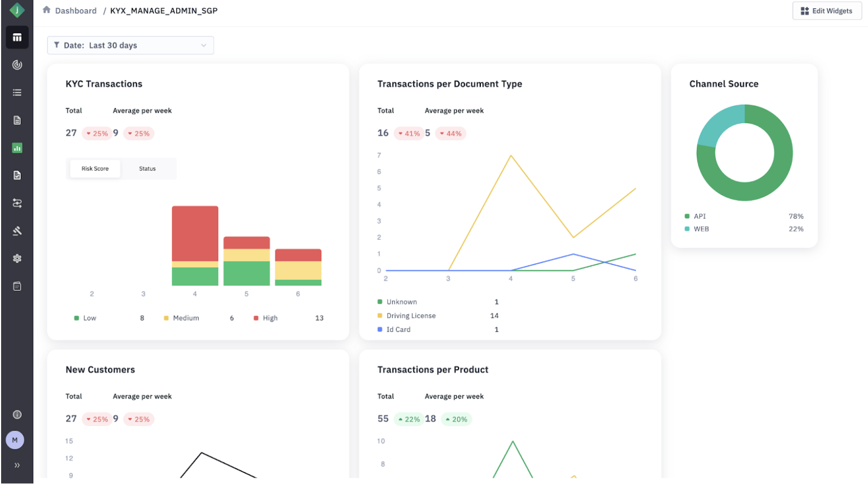Screen dimensions: 868x486
Task: Switch to the Status tab
Action: click(147, 169)
